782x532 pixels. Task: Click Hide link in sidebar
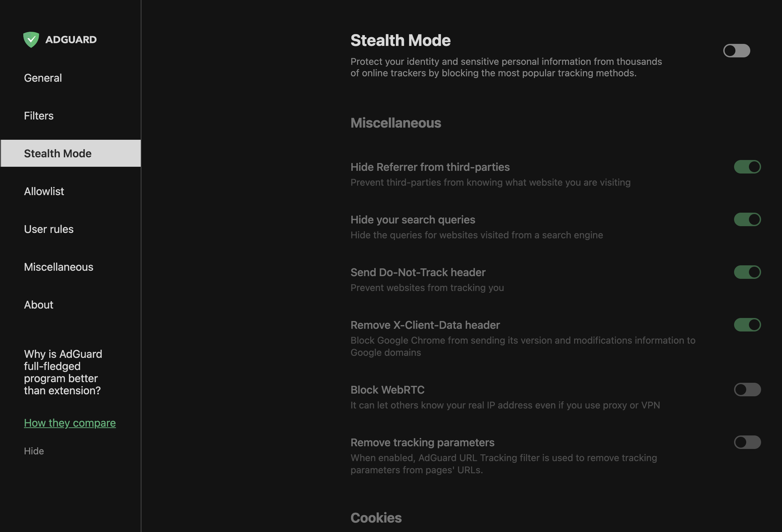(33, 450)
